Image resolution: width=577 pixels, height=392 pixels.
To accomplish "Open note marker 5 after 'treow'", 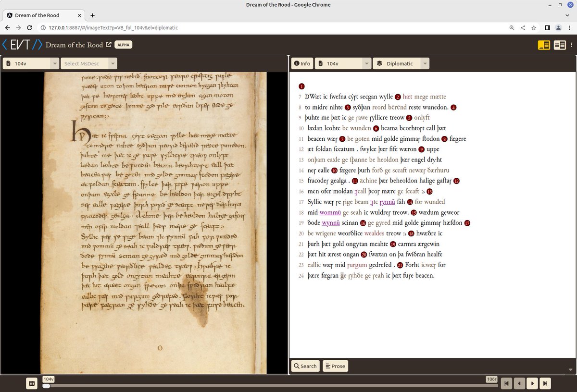I will point(409,118).
